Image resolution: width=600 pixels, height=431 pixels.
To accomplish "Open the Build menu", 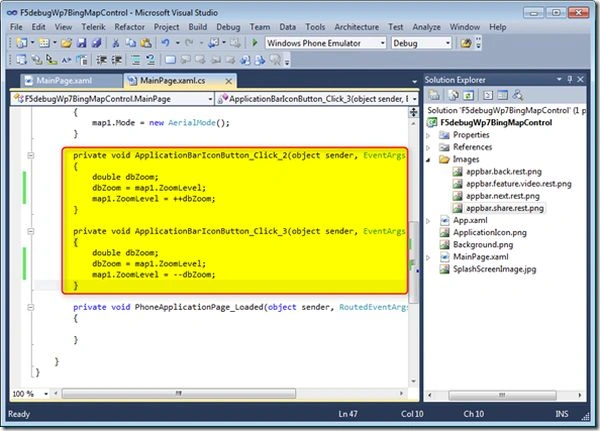I will tap(197, 27).
